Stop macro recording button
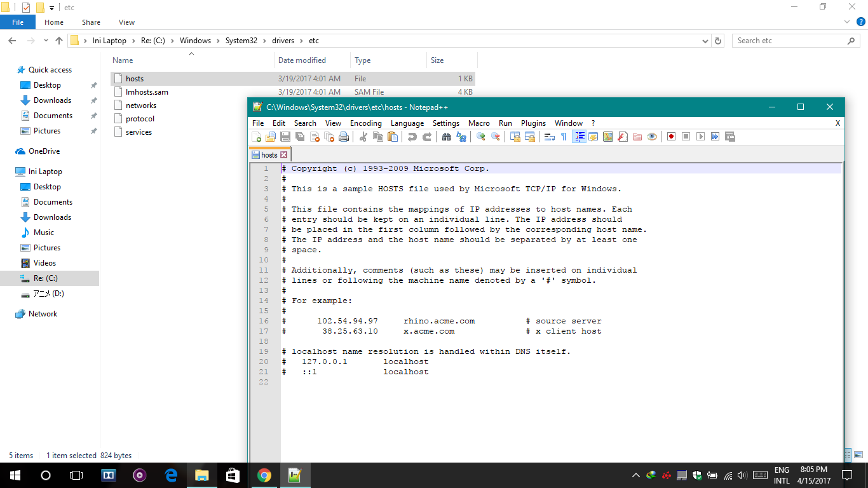The image size is (868, 488). point(686,137)
